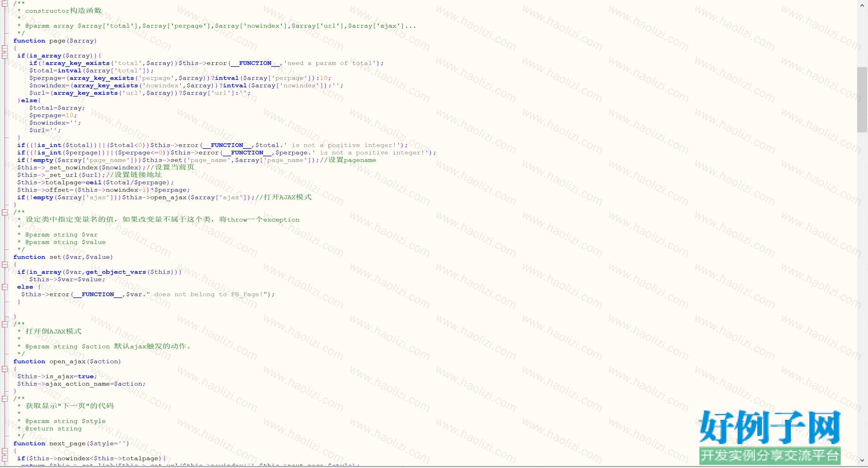The image size is (868, 468).
Task: Click the line with comment '打开AJAX模式'
Action: tap(164, 197)
